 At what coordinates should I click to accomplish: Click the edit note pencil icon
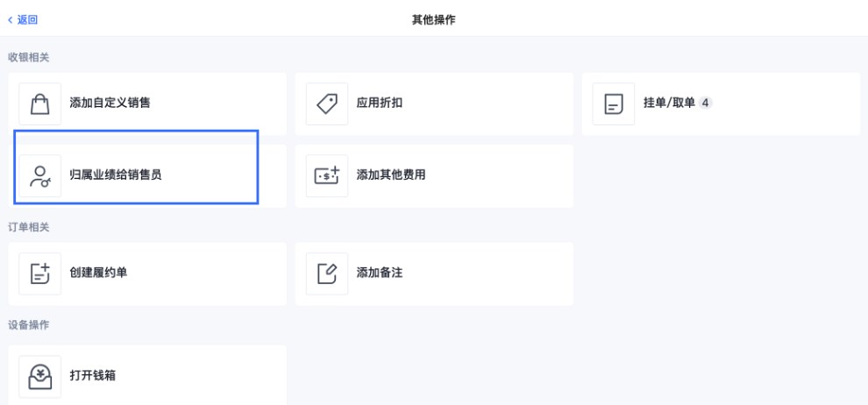[327, 274]
